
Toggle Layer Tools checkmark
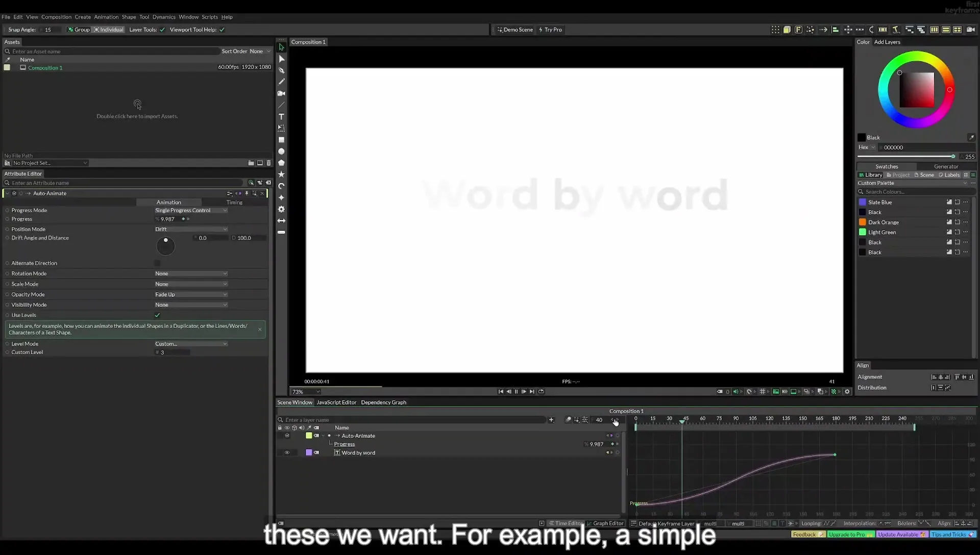pos(162,30)
